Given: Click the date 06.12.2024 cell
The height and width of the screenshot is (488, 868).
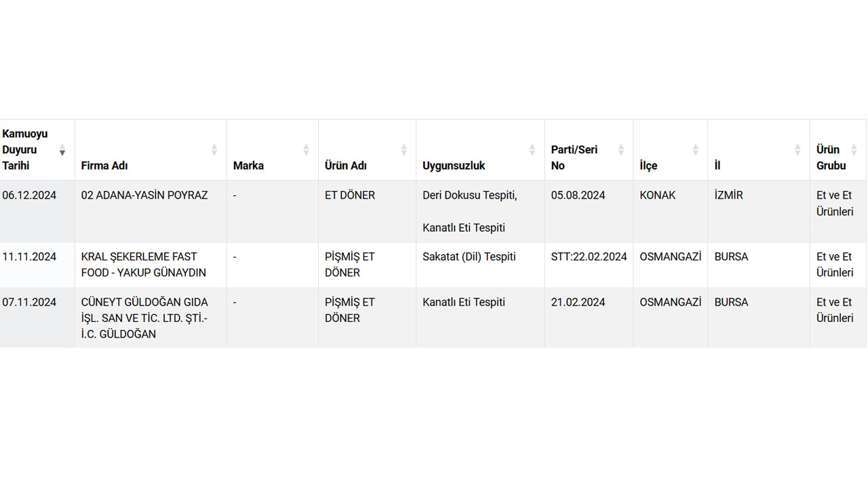Looking at the screenshot, I should tap(29, 195).
